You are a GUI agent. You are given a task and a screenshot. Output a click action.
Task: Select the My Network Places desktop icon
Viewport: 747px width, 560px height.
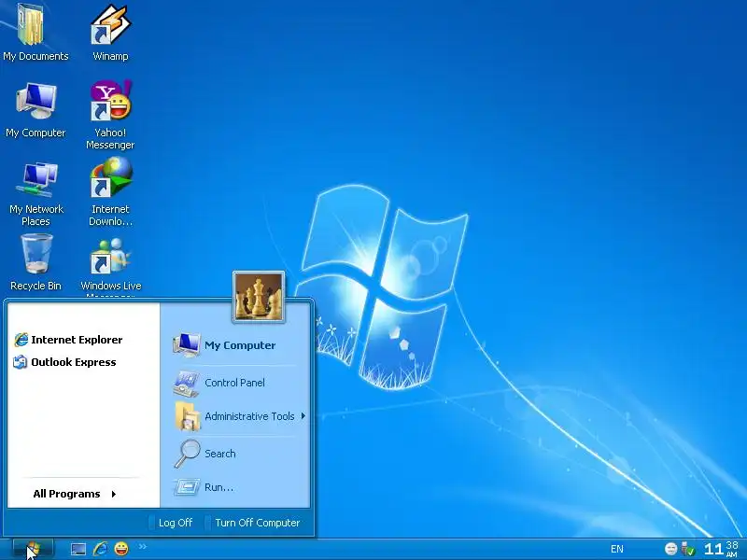pos(35,194)
